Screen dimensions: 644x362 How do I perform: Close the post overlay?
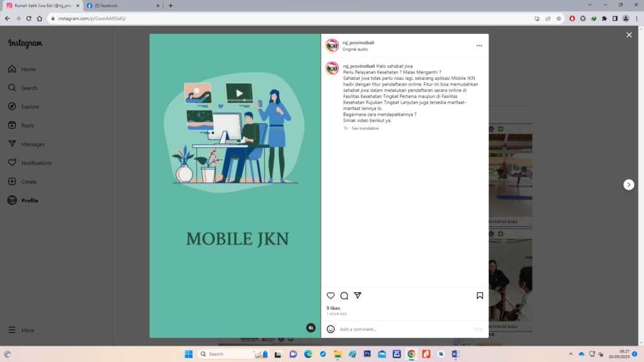(629, 35)
